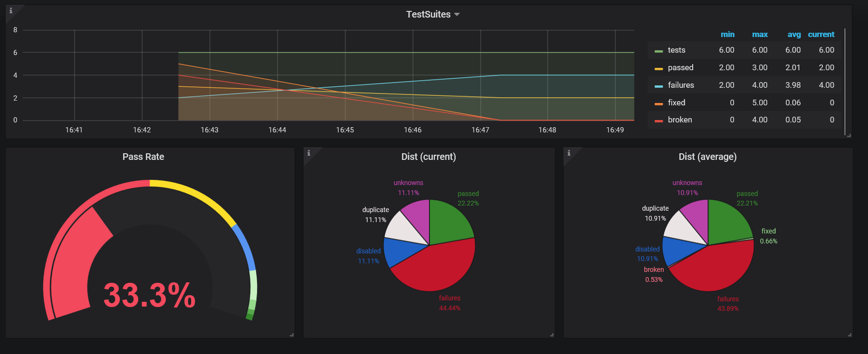868x354 pixels.
Task: Toggle the passed series in the legend
Action: (680, 67)
